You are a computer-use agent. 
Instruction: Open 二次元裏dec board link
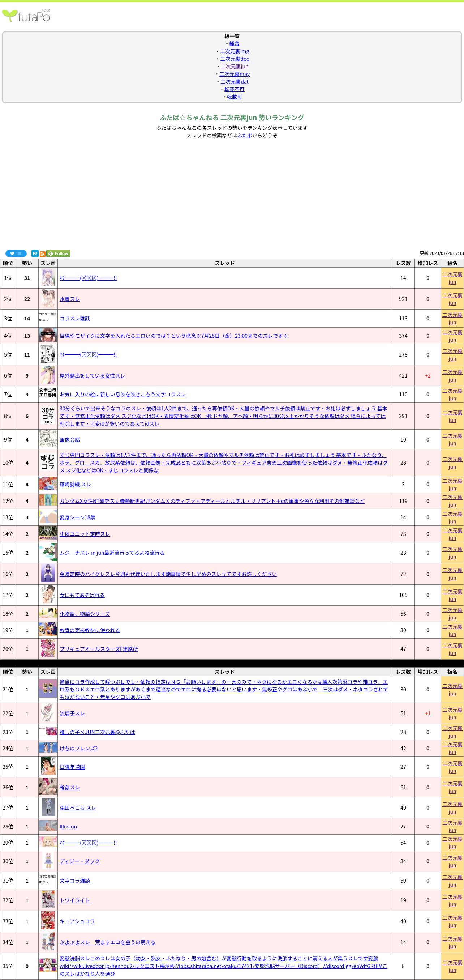click(235, 59)
